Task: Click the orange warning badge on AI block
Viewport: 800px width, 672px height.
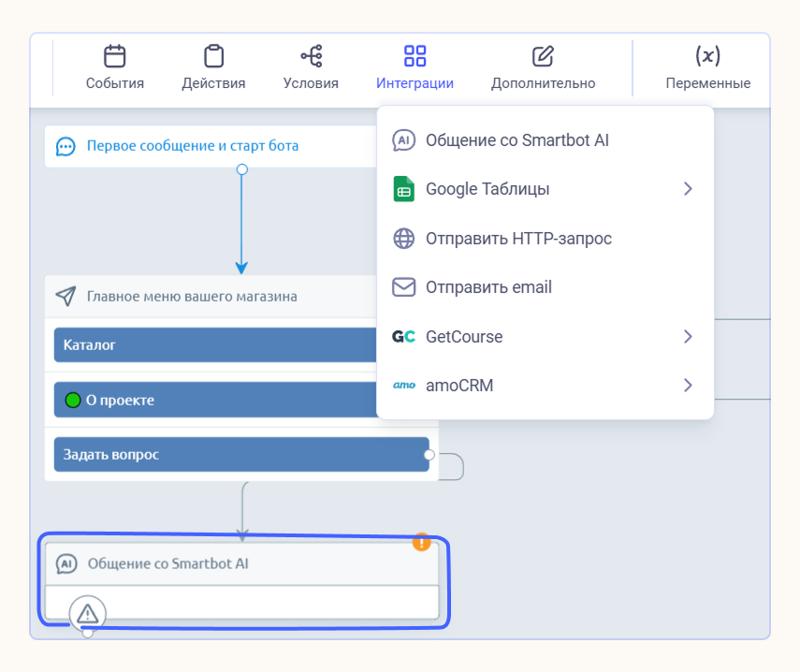Action: pos(422,541)
